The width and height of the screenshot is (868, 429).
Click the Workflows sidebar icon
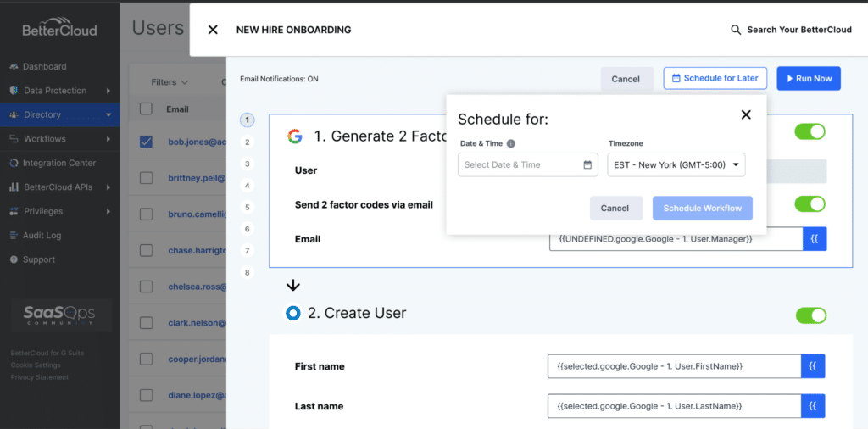pyautogui.click(x=14, y=139)
